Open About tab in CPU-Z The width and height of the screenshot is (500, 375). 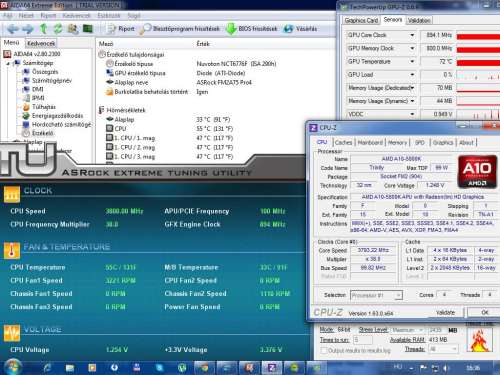(x=466, y=142)
